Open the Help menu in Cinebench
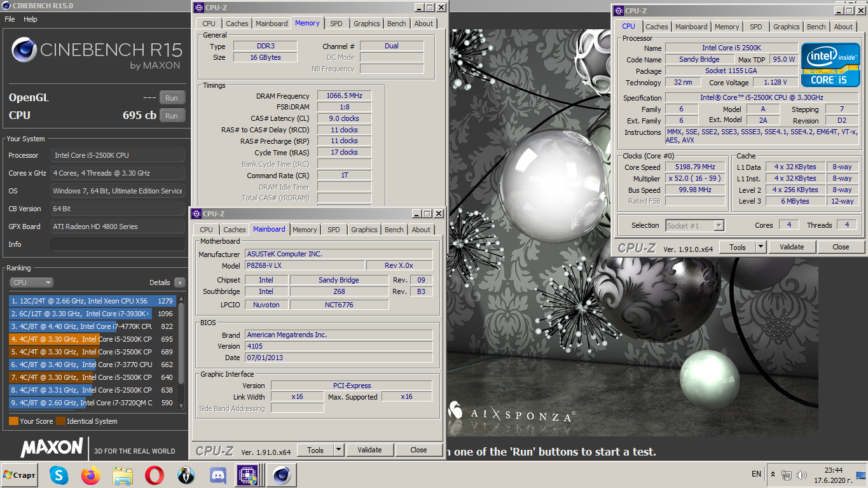This screenshot has height=488, width=868. (31, 19)
